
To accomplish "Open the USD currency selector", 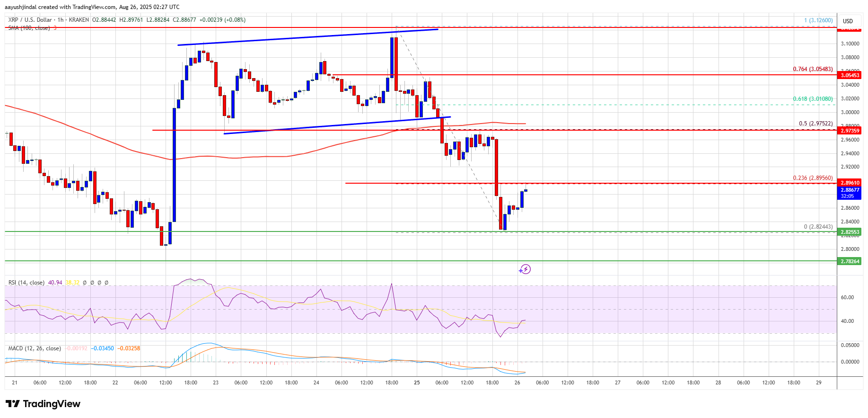I will tap(848, 21).
